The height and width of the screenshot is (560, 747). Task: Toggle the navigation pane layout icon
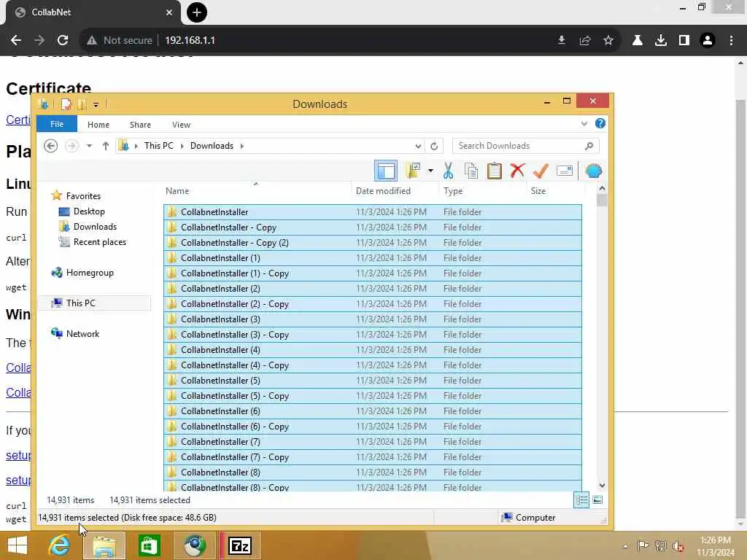[x=385, y=171]
